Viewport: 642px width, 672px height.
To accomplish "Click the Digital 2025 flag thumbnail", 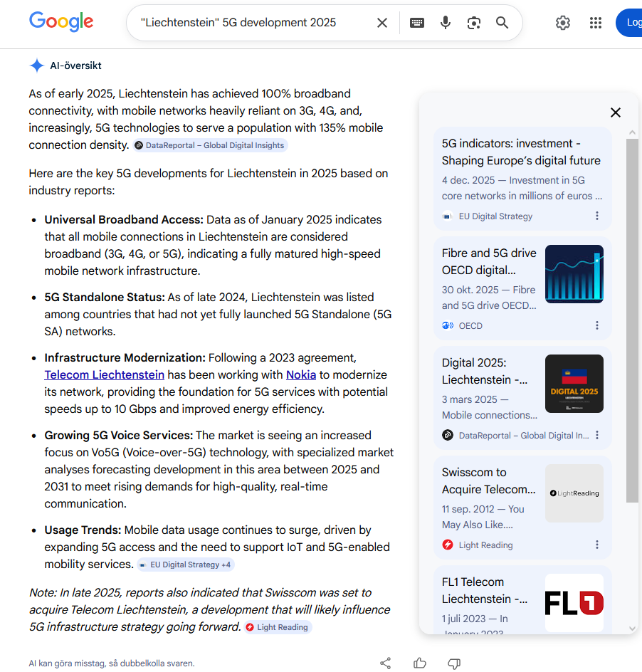I will 574,384.
